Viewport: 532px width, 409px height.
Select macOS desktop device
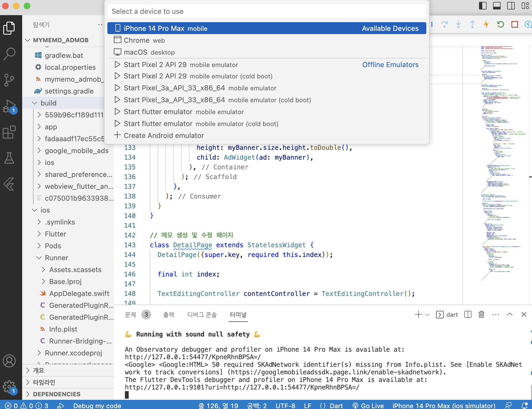[267, 52]
